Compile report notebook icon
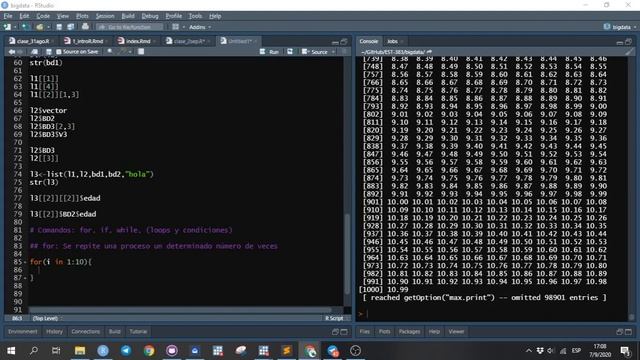 pos(141,52)
